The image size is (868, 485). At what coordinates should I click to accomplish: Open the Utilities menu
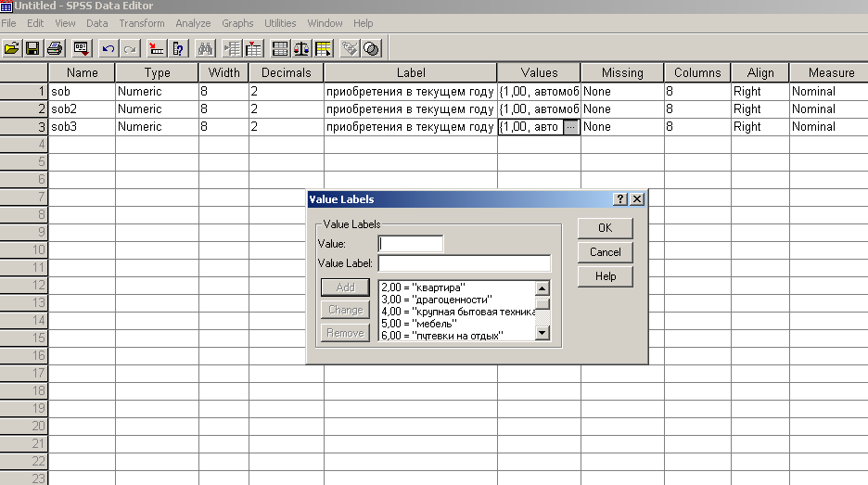280,23
